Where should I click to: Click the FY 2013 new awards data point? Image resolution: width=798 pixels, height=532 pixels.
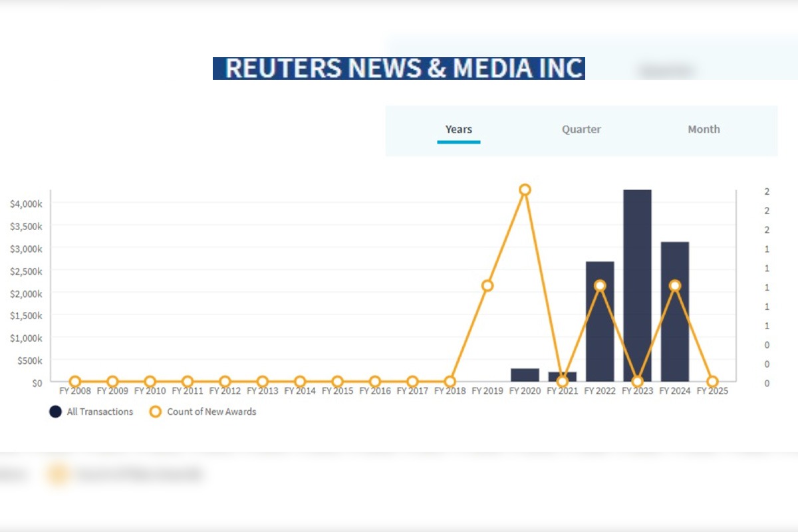263,382
